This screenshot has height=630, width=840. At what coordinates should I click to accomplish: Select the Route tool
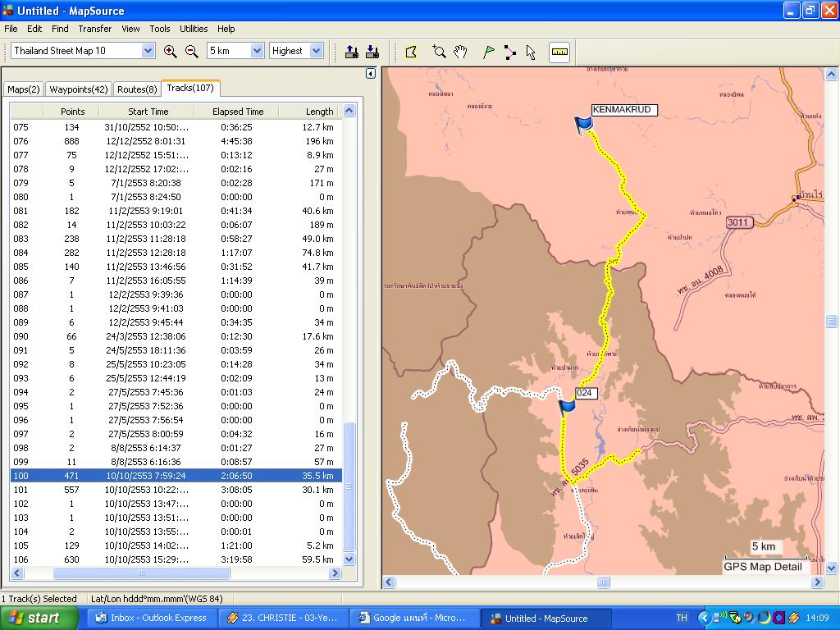click(509, 52)
